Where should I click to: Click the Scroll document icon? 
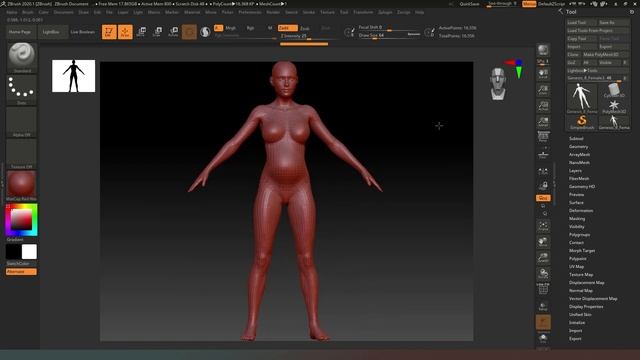point(543,74)
